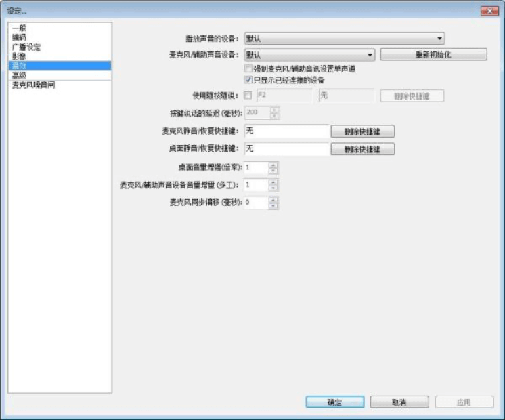Decrease 麦克风/辅助声音设备音量增量 with the down arrow
Viewport: 505px width, 420px height.
point(273,188)
